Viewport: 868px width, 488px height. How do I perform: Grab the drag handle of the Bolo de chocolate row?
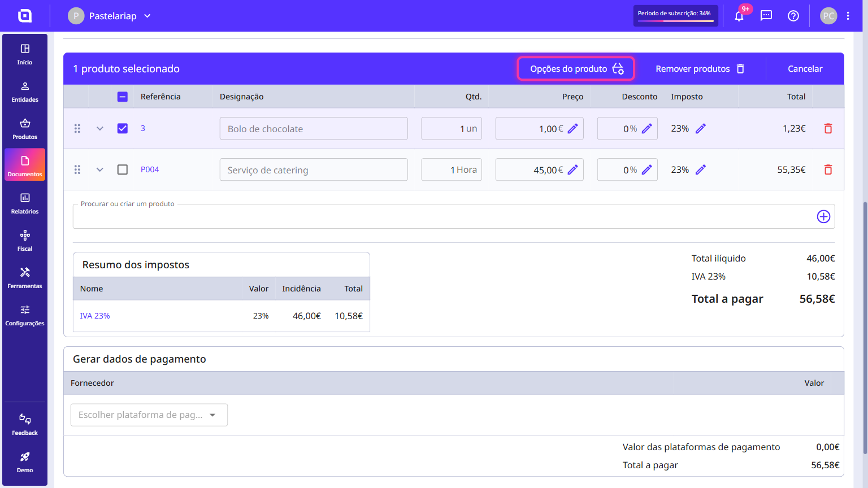77,129
